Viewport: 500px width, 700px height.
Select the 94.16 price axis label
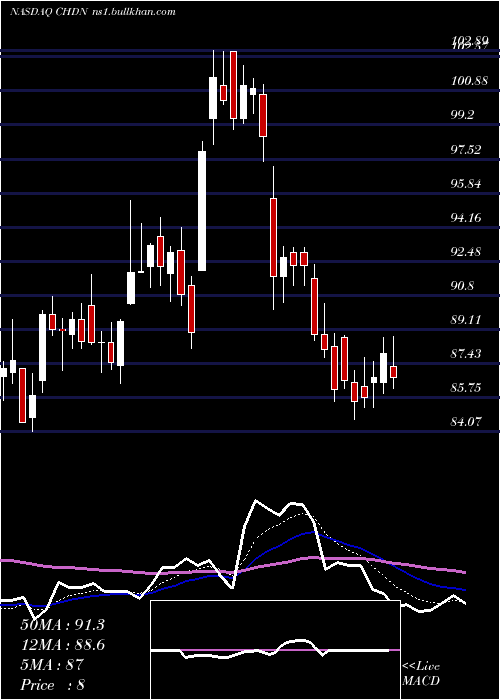tap(466, 217)
